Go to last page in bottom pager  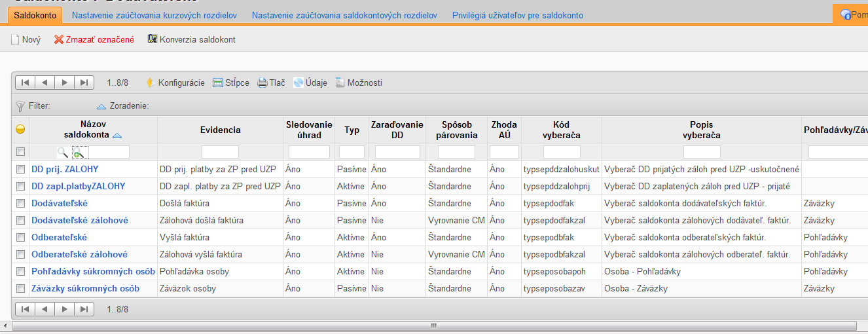click(x=84, y=308)
